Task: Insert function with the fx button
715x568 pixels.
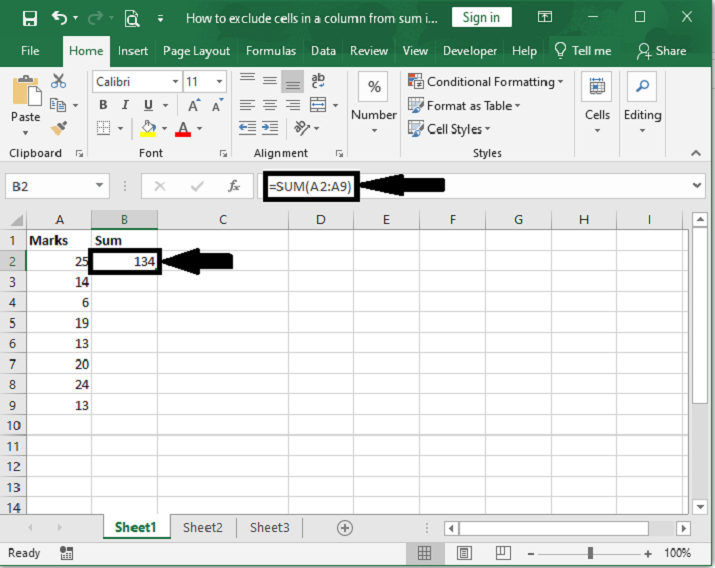Action: click(233, 186)
